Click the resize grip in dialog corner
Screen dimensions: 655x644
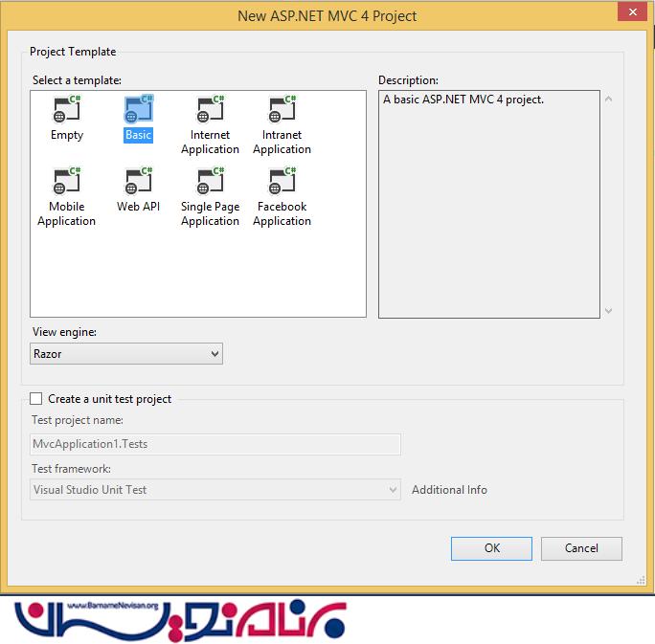pyautogui.click(x=642, y=580)
